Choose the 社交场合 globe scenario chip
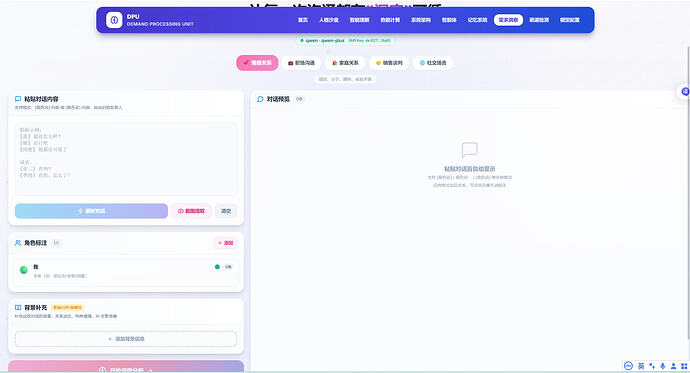This screenshot has width=690, height=373. [x=433, y=63]
